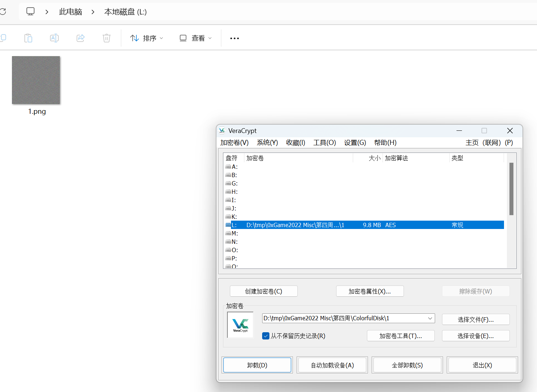Image resolution: width=537 pixels, height=392 pixels.
Task: Click the mounted L: drive icon
Action: [228, 225]
